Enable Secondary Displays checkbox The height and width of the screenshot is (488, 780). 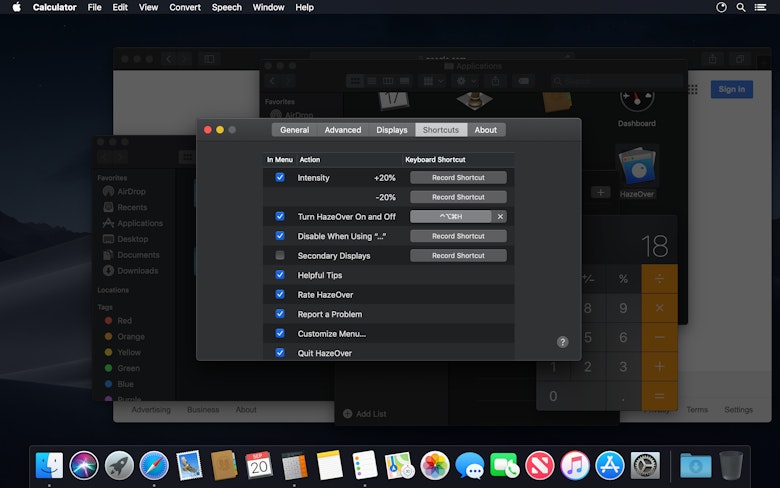tap(280, 255)
